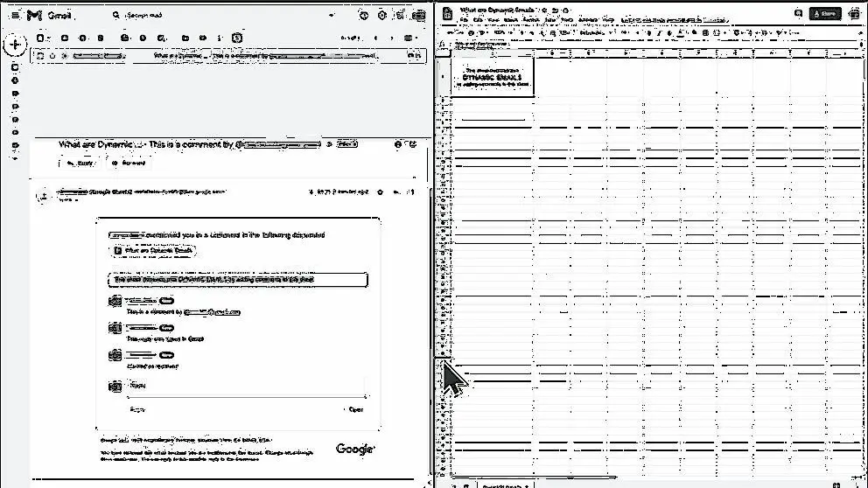Click the Gmail Compose plus button
868x488 pixels.
pos(15,44)
